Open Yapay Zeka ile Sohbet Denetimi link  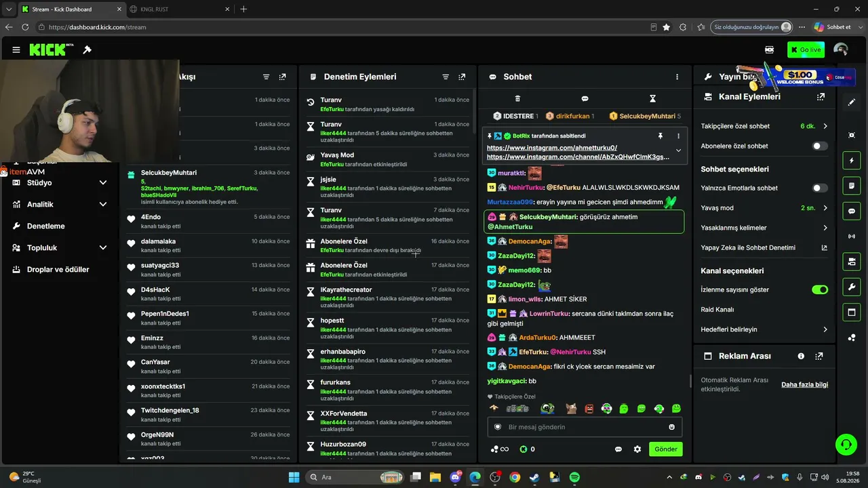pyautogui.click(x=764, y=247)
